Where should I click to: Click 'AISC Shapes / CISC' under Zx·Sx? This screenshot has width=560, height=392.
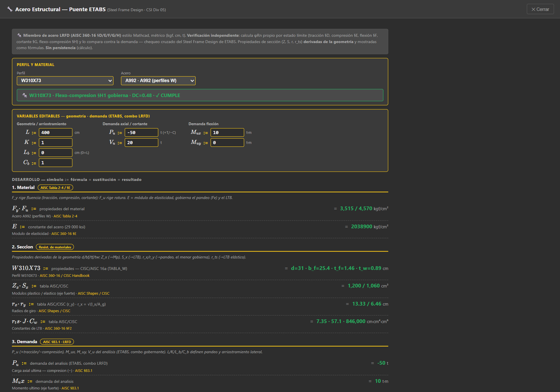(94, 294)
